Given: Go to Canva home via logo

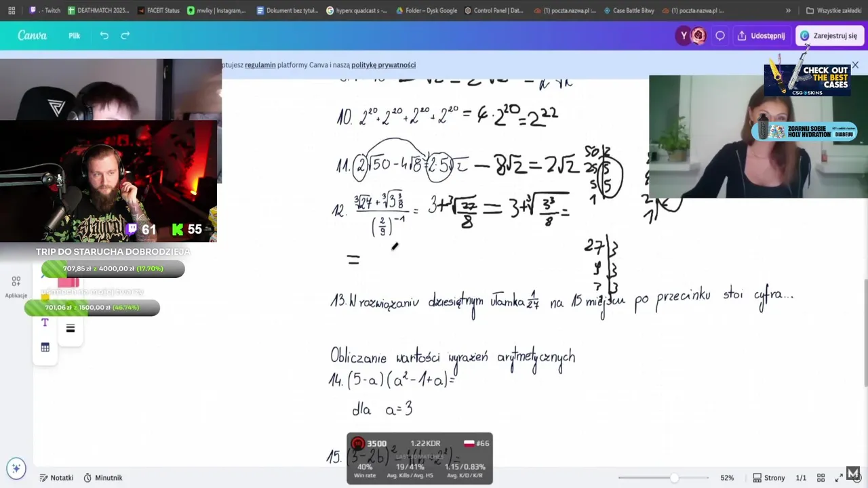Looking at the screenshot, I should point(32,36).
